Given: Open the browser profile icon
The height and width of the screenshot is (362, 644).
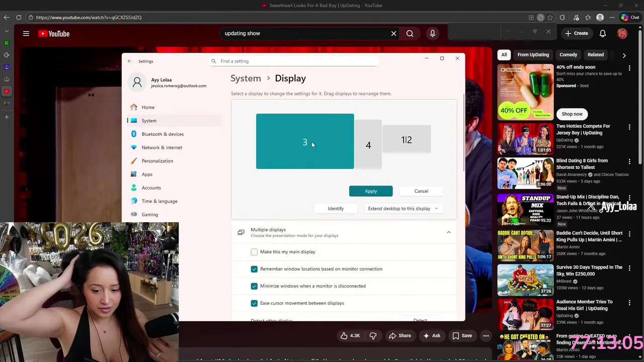Looking at the screenshot, I should pyautogui.click(x=600, y=18).
